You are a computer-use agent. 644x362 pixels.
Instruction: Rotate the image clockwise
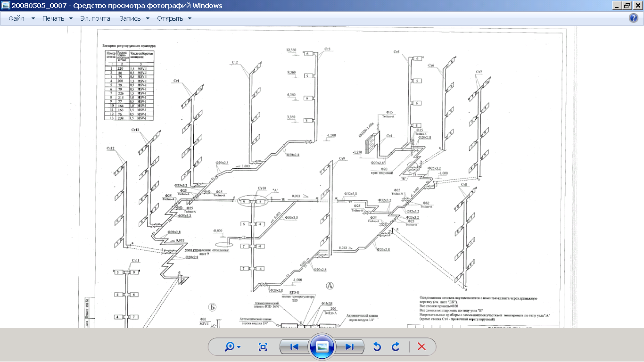[x=396, y=347]
